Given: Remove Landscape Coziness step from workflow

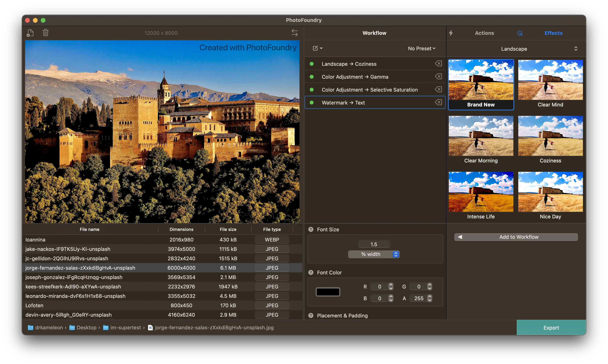Looking at the screenshot, I should (x=438, y=64).
